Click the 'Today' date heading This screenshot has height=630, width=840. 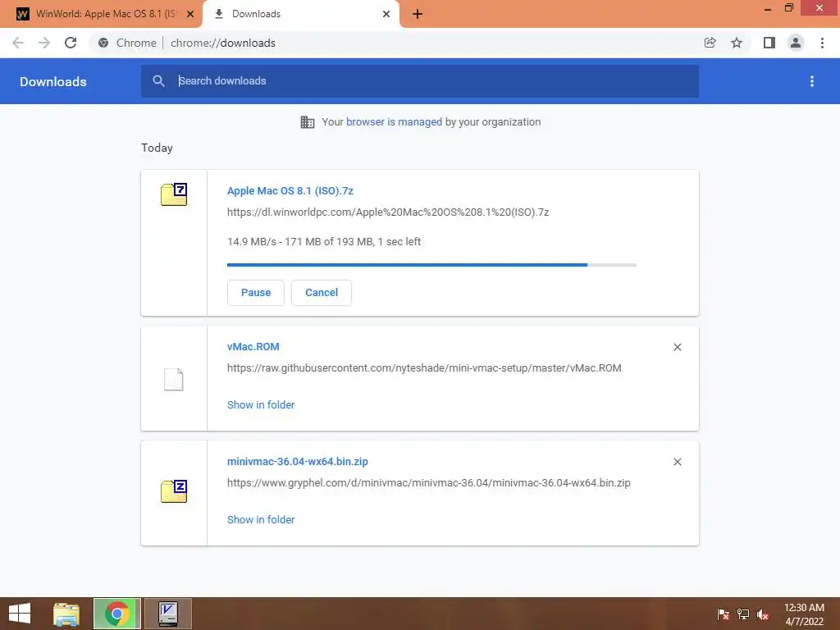pyautogui.click(x=157, y=148)
